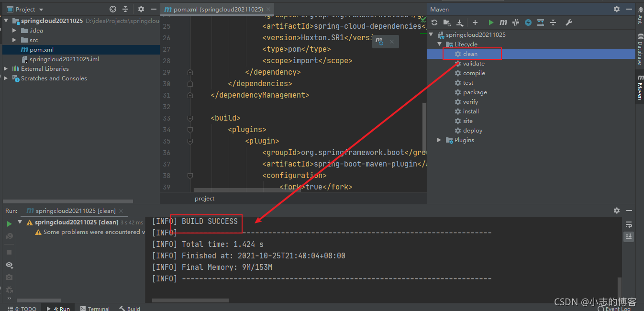
Task: Open Execute Maven Goal 'm' icon
Action: click(x=503, y=22)
